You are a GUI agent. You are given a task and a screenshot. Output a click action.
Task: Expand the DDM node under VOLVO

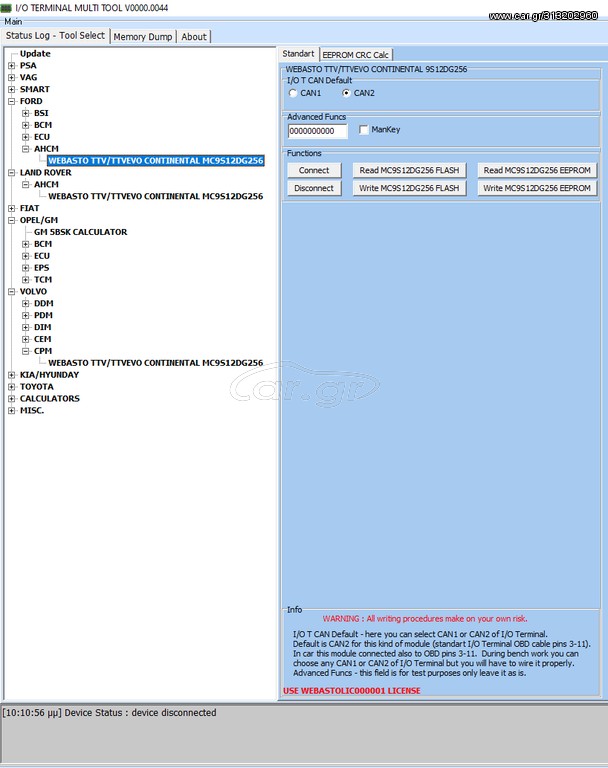(25, 304)
